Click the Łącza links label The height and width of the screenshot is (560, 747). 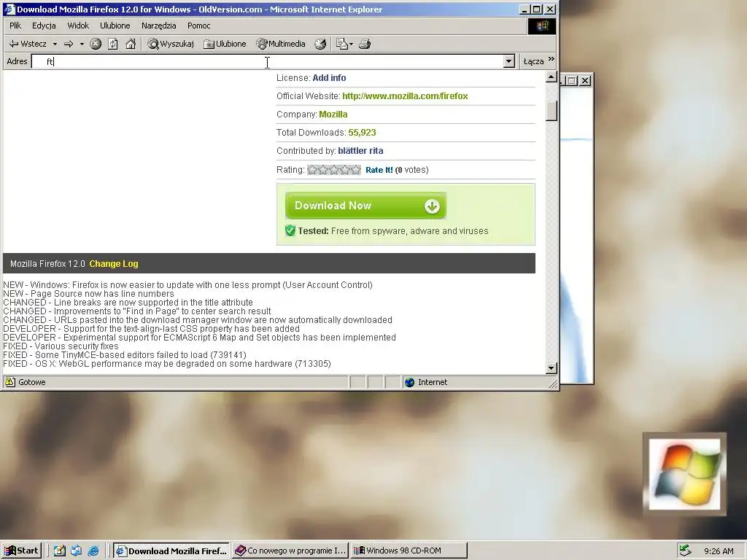coord(533,61)
